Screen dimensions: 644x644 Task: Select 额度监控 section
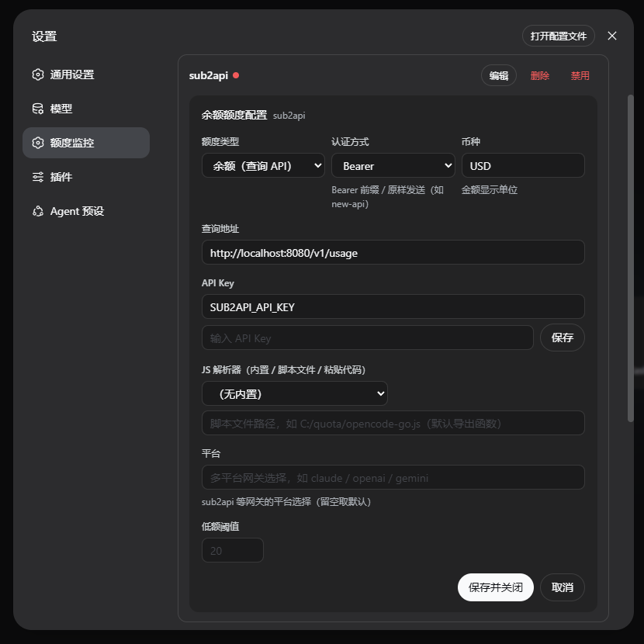click(x=86, y=143)
